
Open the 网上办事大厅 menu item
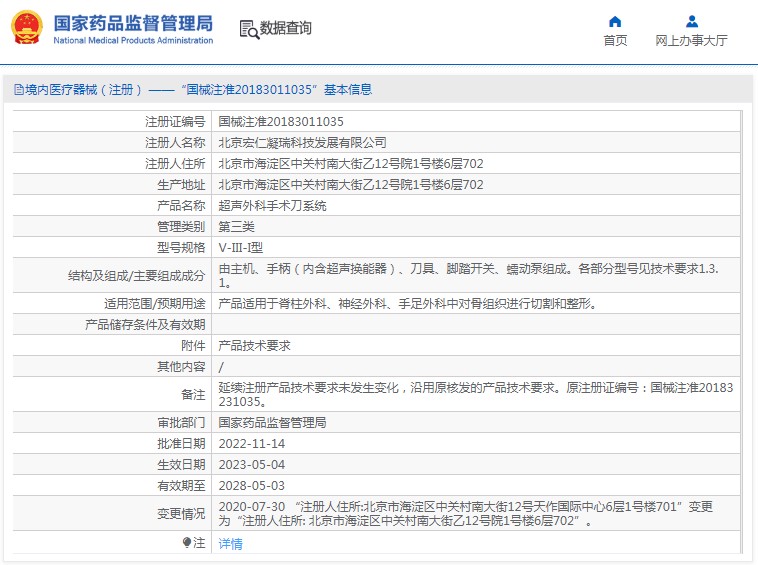tap(691, 41)
